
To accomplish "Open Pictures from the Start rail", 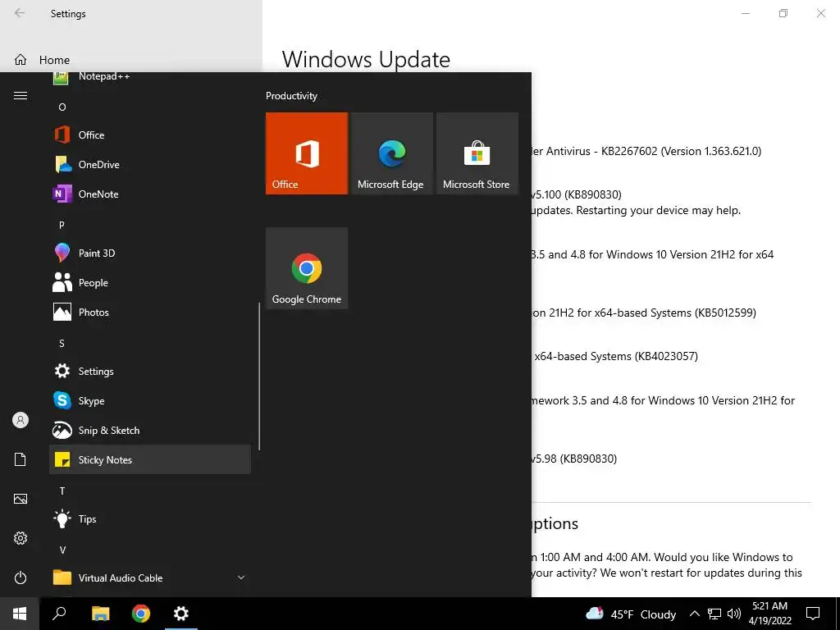I will point(21,499).
